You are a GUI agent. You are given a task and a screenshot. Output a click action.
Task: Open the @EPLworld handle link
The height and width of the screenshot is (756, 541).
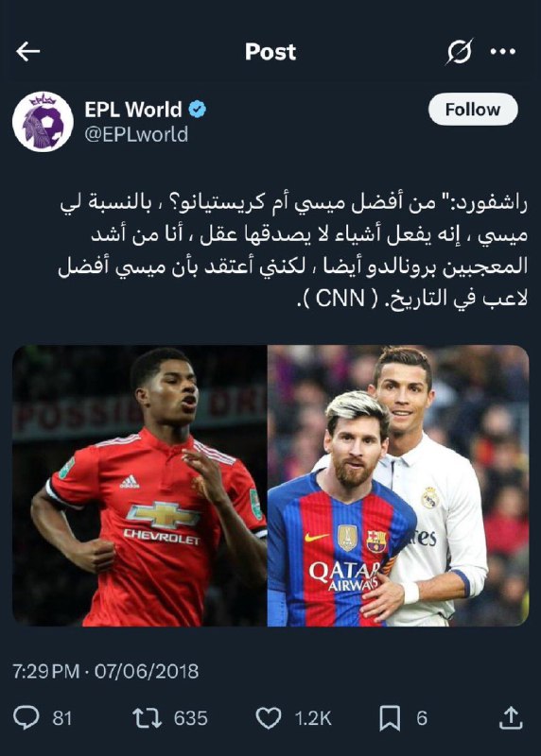click(x=136, y=134)
